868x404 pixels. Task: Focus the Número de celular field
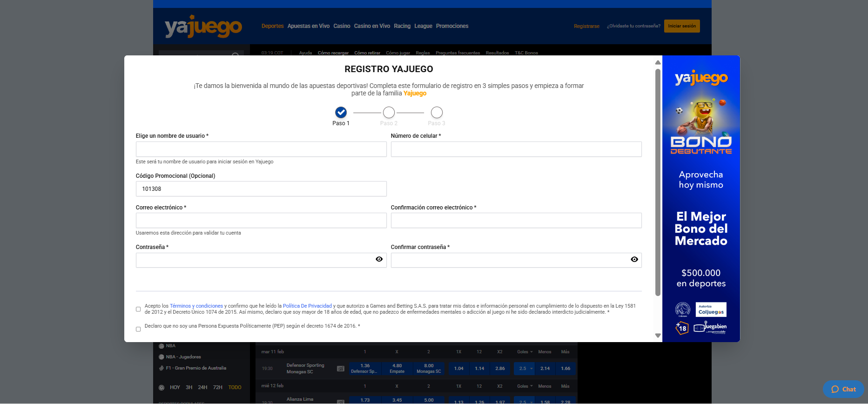pos(516,149)
